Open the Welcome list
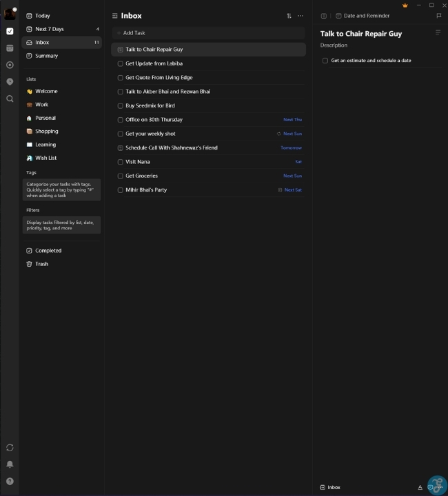This screenshot has height=496, width=448. click(62, 91)
